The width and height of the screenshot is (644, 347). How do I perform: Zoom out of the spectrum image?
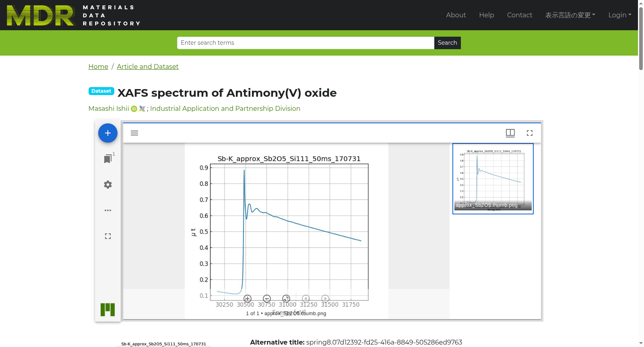(x=267, y=299)
